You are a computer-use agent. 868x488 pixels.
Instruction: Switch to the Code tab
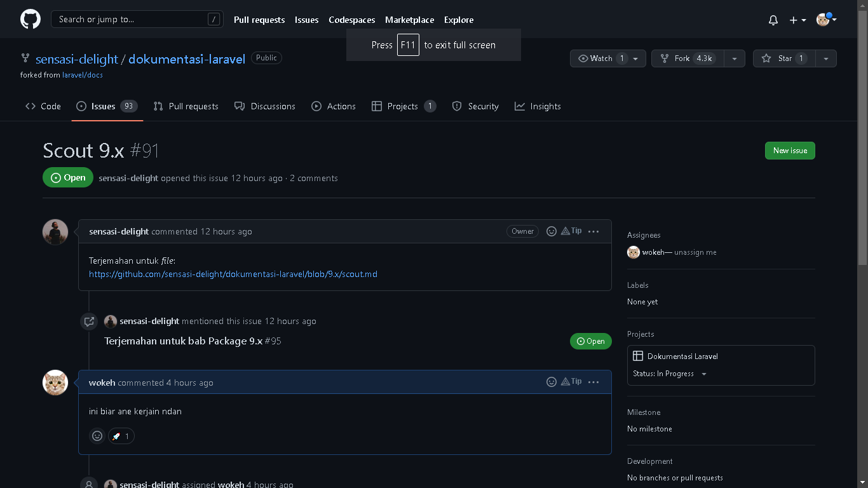point(43,106)
